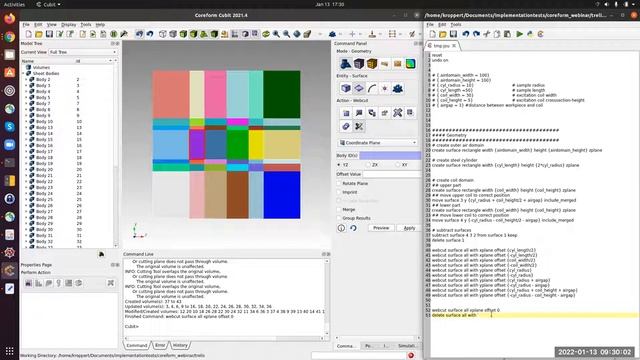Expand Body 2 tree node
The height and width of the screenshot is (360, 640).
26,80
